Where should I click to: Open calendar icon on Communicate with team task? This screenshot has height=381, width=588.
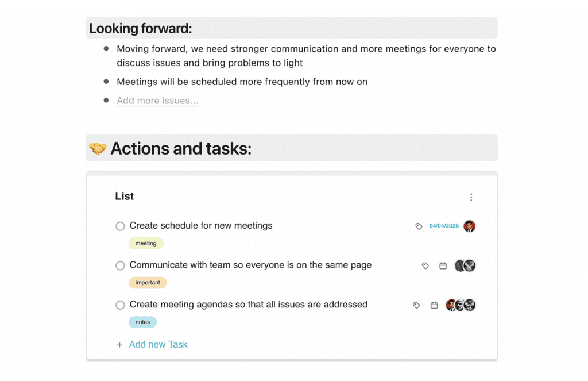pos(443,266)
